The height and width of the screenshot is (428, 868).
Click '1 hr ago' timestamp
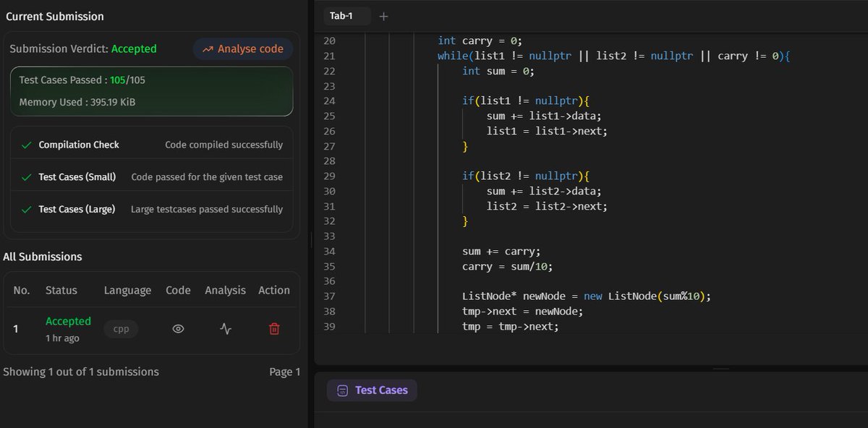pyautogui.click(x=62, y=338)
